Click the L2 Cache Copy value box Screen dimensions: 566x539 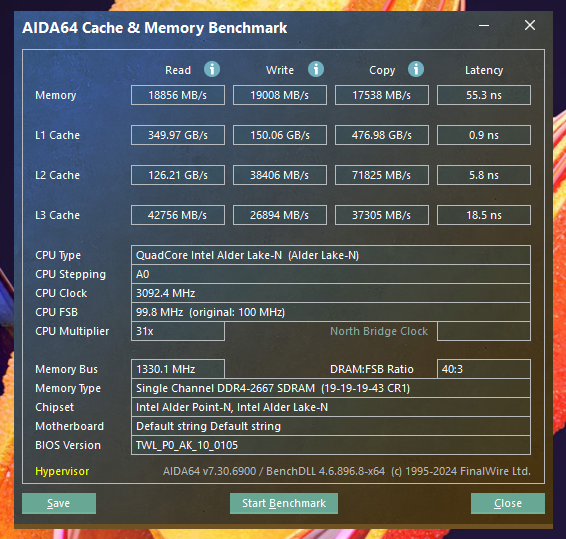coord(382,175)
